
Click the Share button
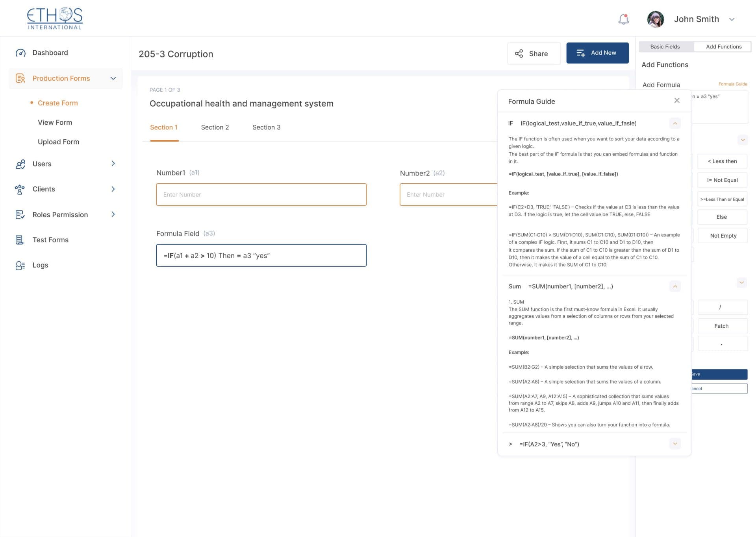[534, 54]
